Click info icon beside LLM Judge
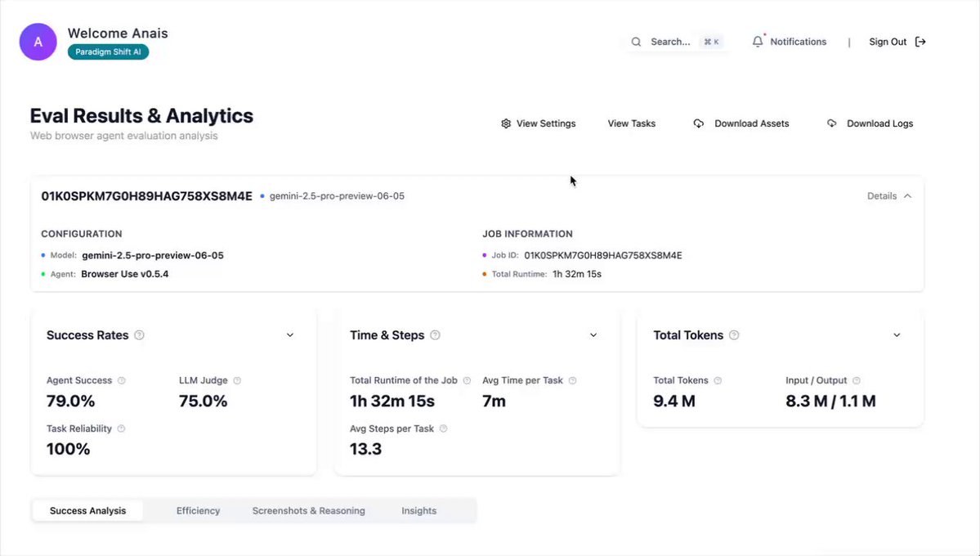The height and width of the screenshot is (556, 980). [237, 380]
